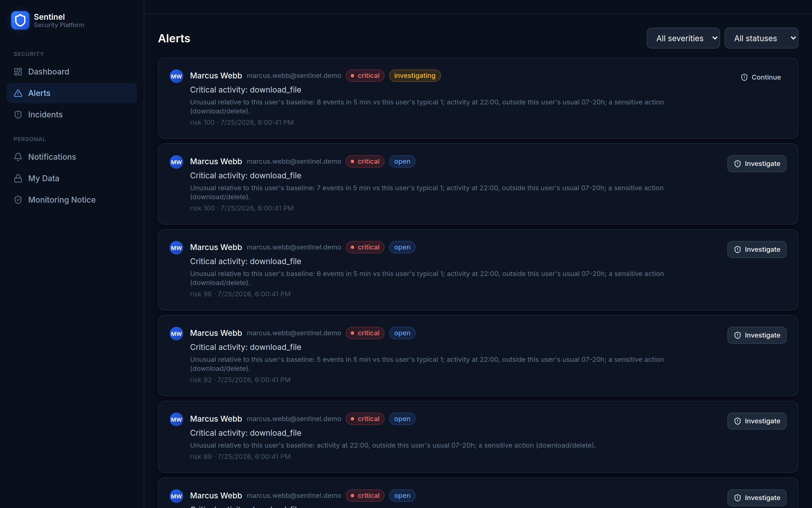Click the MW avatar on the 7-events alert
Screen dimensions: 812x508
coord(176,162)
